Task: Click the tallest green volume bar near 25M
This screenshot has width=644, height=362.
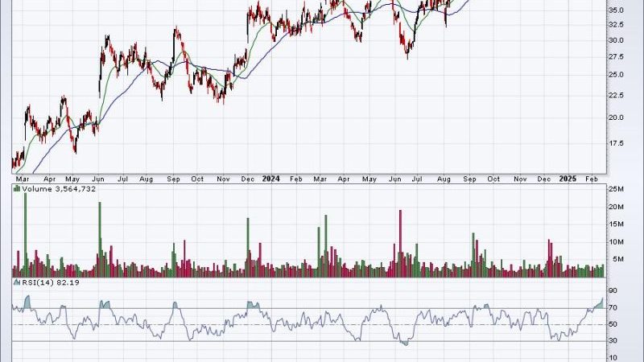Action: coord(26,235)
